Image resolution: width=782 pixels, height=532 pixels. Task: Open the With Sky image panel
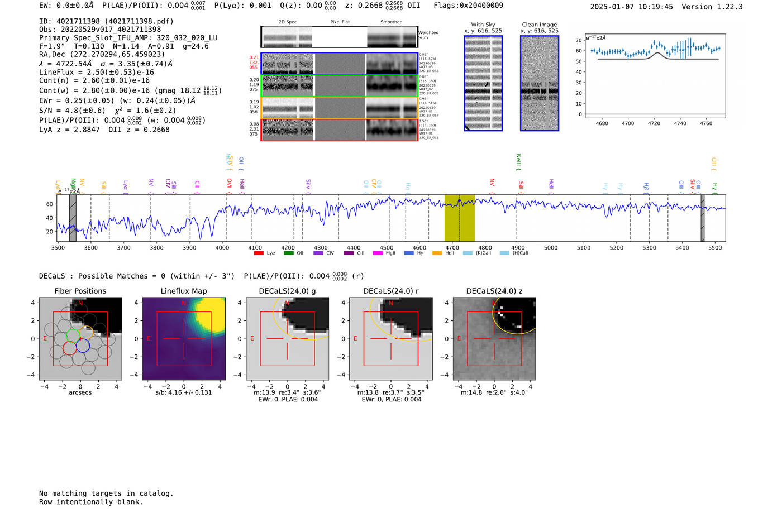tap(483, 83)
